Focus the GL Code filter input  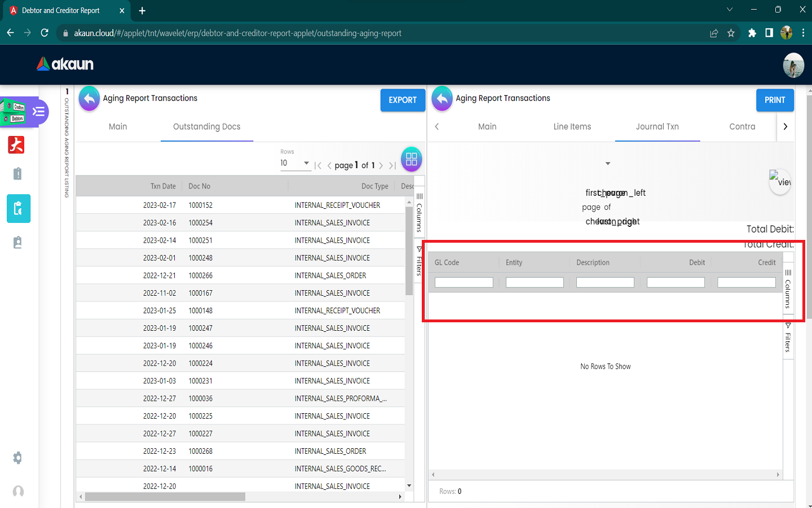coord(464,282)
